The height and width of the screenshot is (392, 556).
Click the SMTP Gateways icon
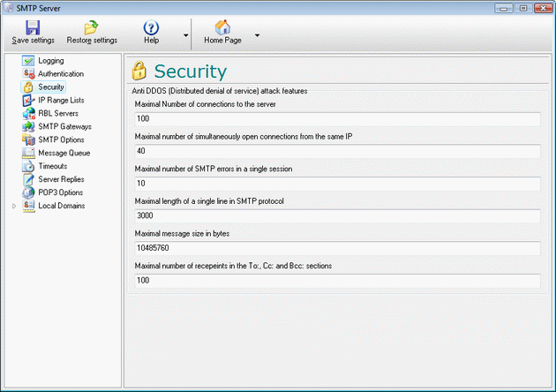click(x=28, y=127)
